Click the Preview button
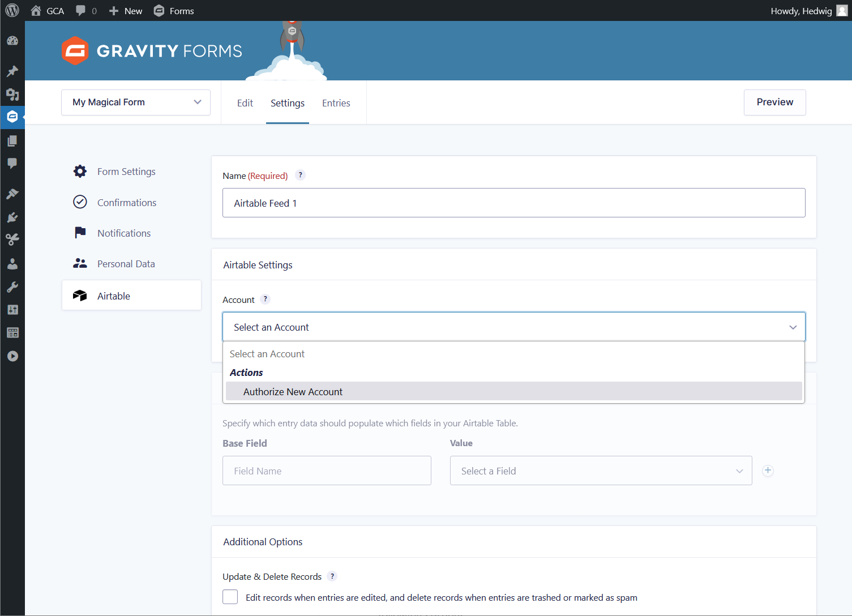852x616 pixels. tap(775, 102)
